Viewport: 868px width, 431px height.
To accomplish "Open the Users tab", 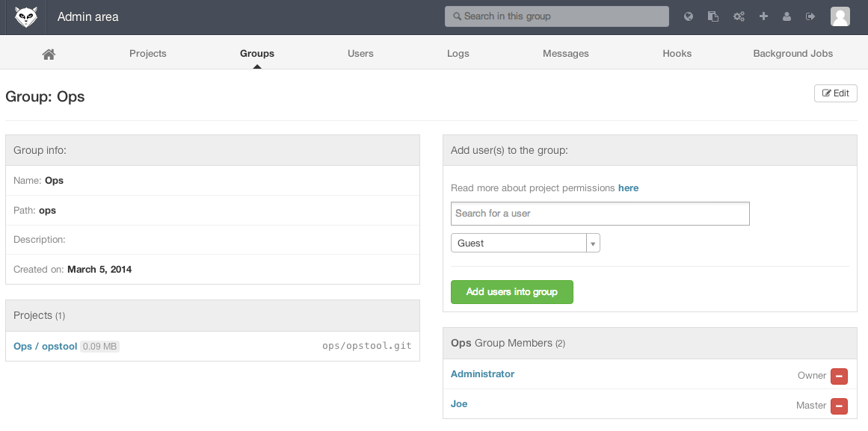I will tap(360, 54).
